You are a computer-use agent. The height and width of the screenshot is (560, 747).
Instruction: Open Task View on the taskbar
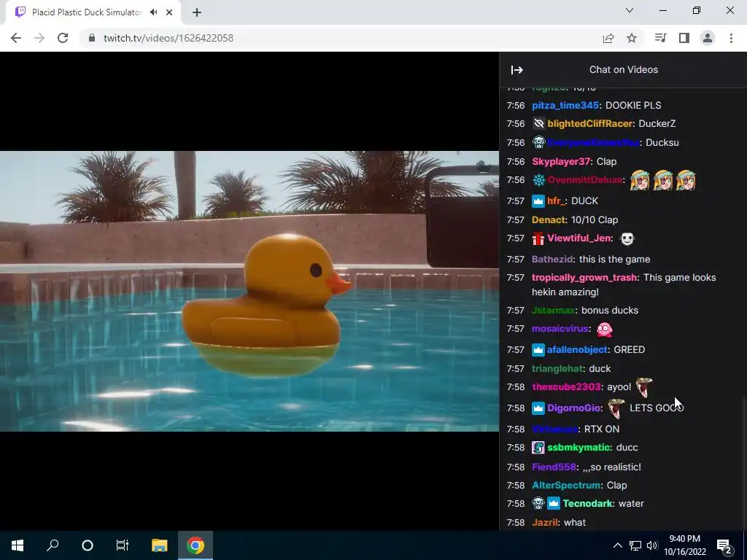[123, 545]
